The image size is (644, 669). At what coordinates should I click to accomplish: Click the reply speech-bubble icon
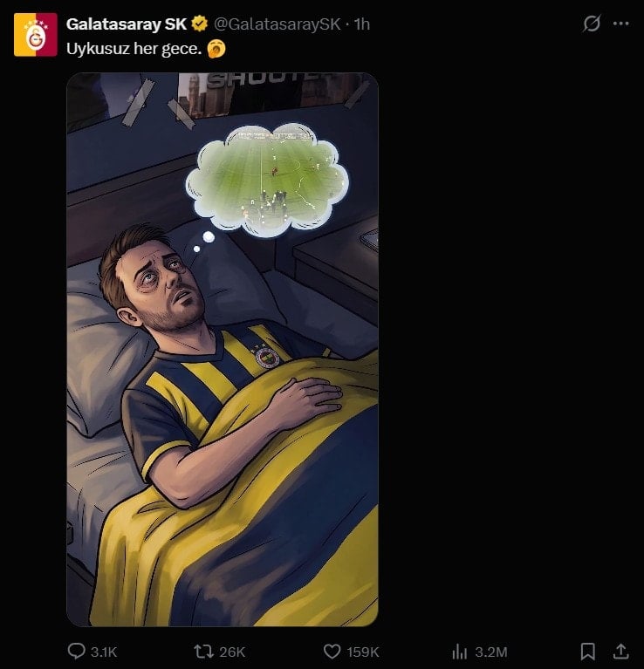(x=76, y=652)
